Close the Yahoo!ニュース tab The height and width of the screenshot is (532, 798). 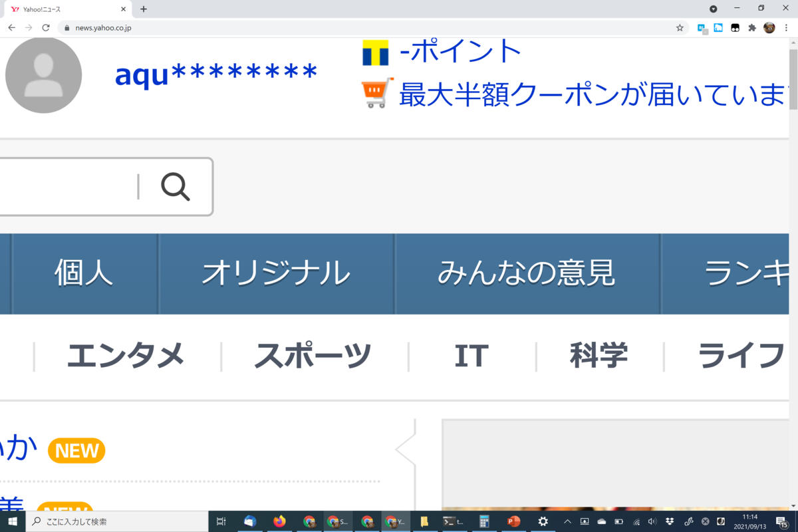[124, 9]
